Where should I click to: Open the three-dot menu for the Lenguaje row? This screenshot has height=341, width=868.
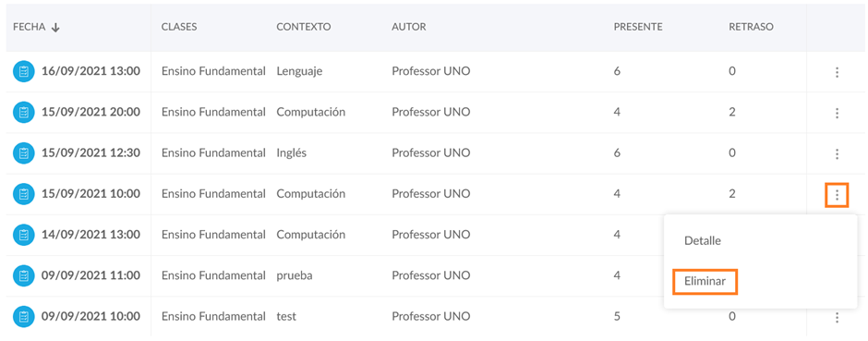tap(837, 72)
